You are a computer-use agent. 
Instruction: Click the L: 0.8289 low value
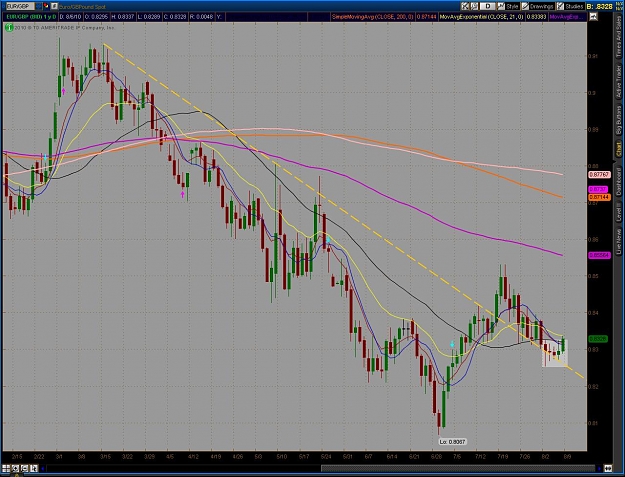[149, 17]
